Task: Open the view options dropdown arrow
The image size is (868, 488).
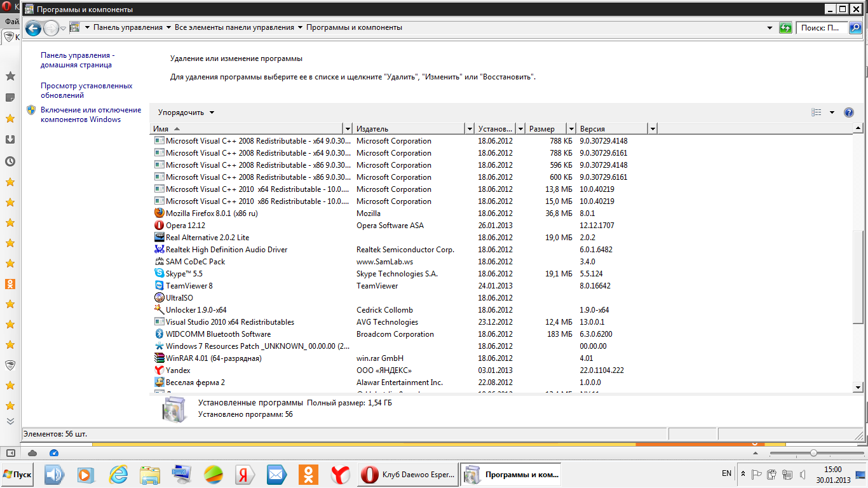Action: click(832, 112)
